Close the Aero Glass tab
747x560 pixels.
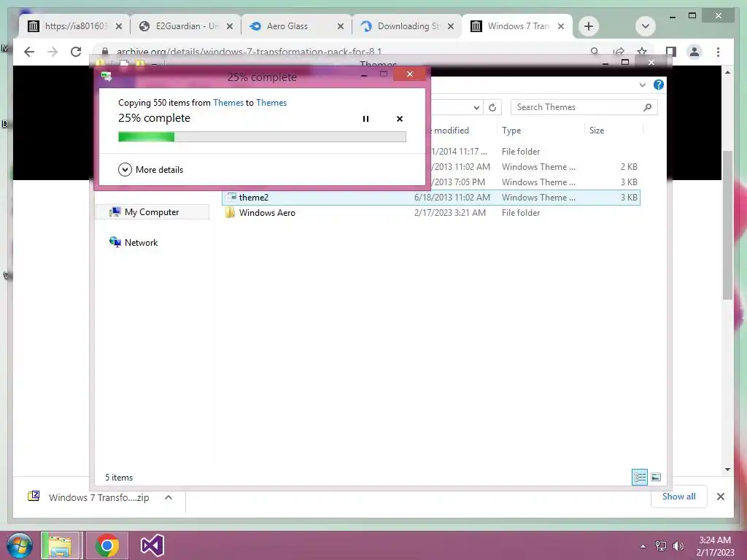340,26
